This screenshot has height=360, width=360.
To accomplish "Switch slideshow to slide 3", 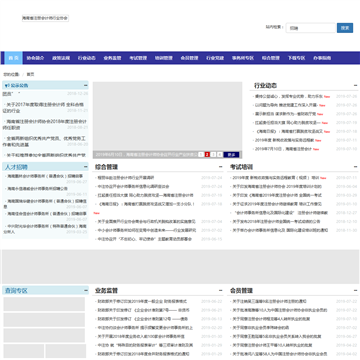I will point(213,155).
